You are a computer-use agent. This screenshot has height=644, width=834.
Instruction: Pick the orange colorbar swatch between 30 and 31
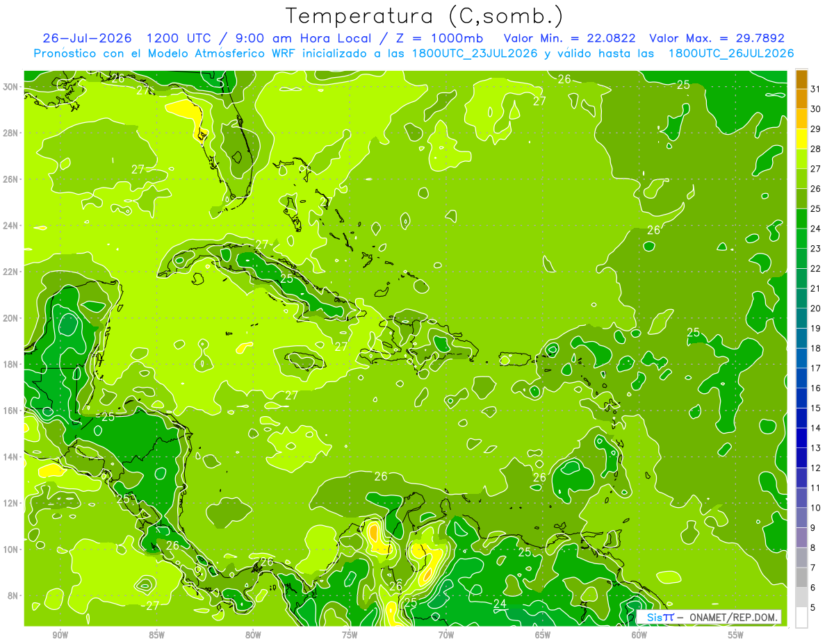point(801,99)
